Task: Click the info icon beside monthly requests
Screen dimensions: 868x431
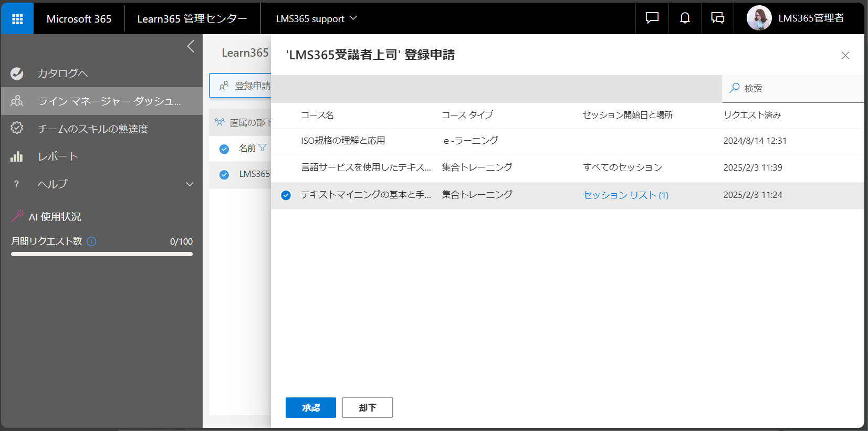Action: (91, 241)
